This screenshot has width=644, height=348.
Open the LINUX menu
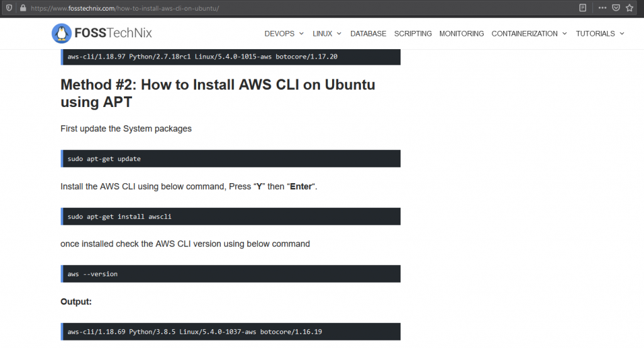tap(323, 34)
